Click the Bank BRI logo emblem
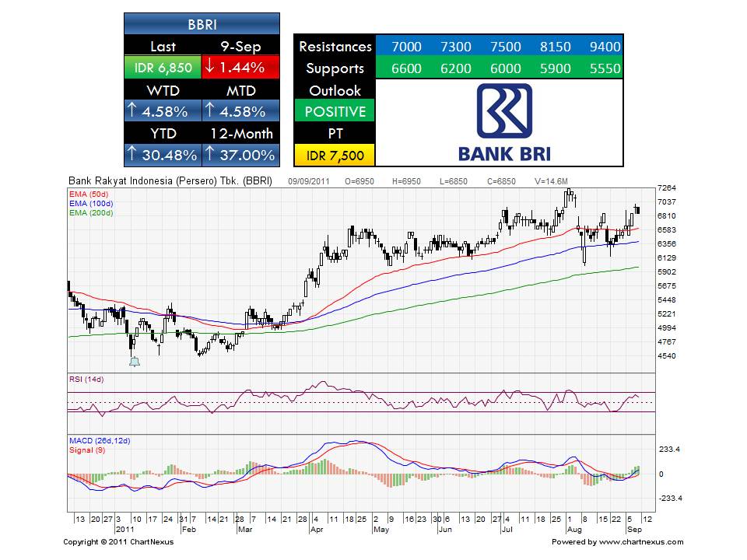The image size is (747, 560). (504, 111)
